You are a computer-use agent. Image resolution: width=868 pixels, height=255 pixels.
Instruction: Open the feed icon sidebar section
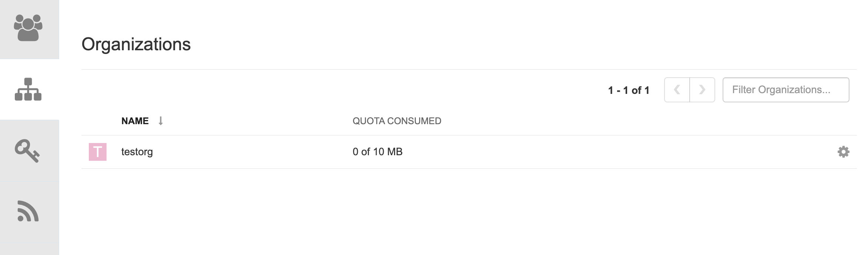click(x=28, y=211)
